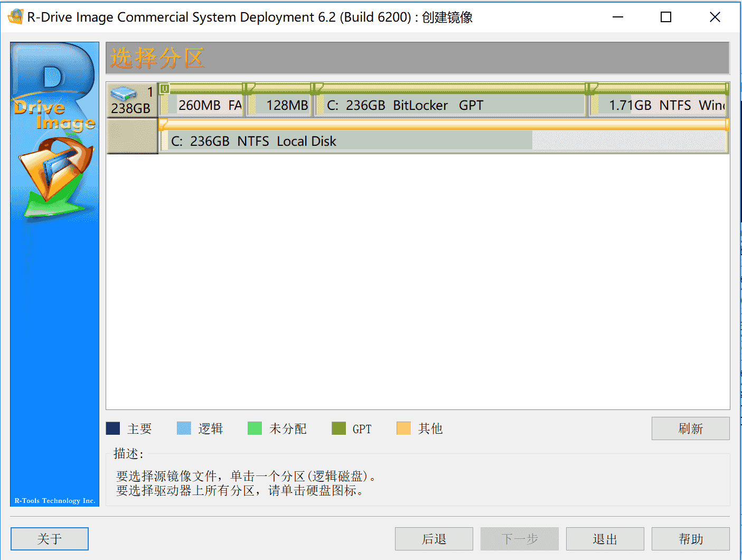Click the R-Drive Image folder logo in sidebar
Image resolution: width=742 pixels, height=560 pixels.
coord(55,177)
